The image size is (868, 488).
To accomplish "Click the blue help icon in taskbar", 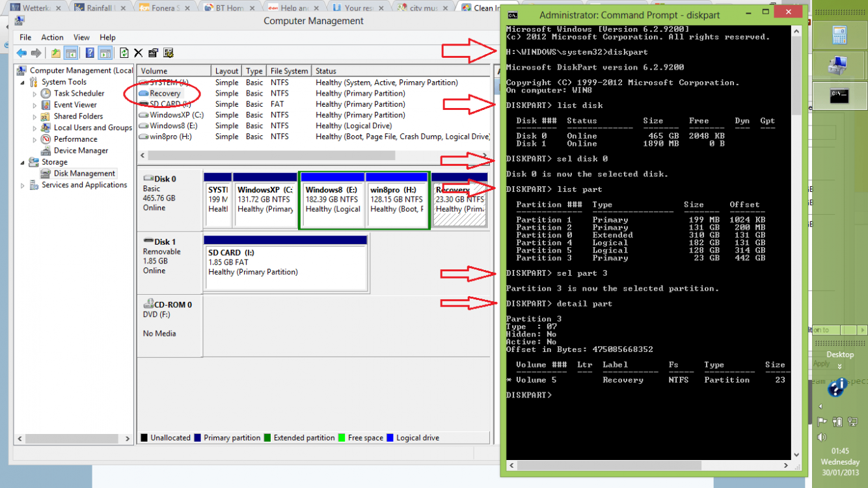I will [837, 388].
